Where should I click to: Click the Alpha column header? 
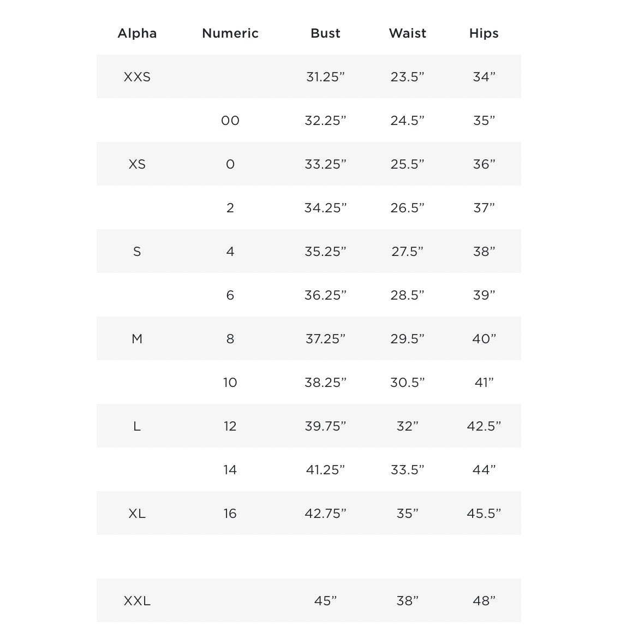[137, 33]
